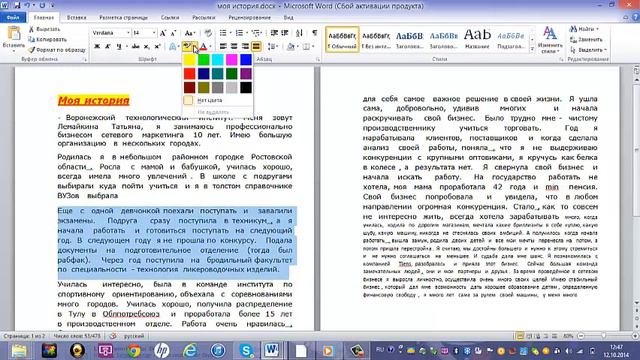Screen dimensions: 640x360
Task: Switch to the Рецензирование tab
Action: point(249,18)
